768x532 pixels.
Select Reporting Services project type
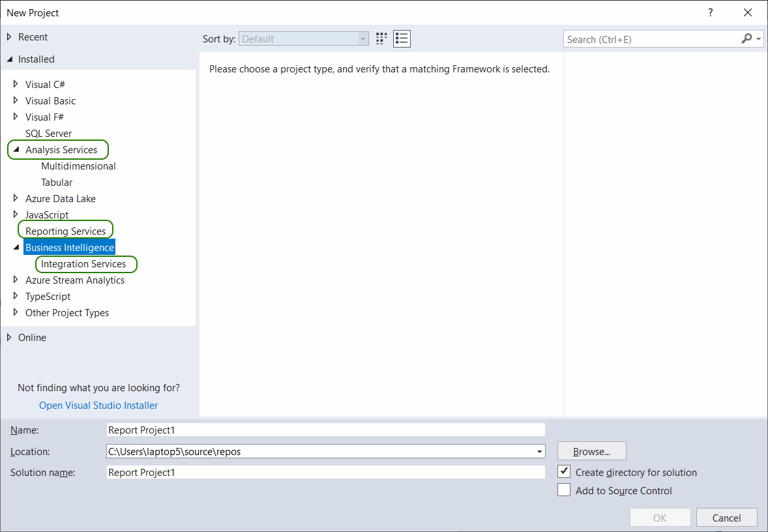[65, 231]
